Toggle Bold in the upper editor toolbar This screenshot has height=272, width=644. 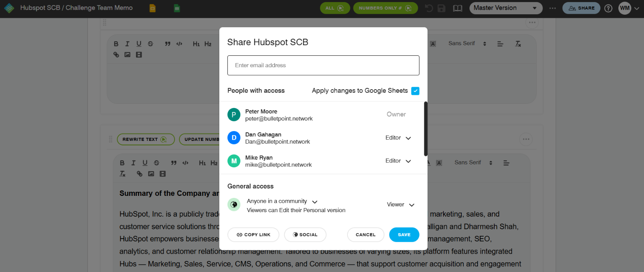[x=116, y=44]
